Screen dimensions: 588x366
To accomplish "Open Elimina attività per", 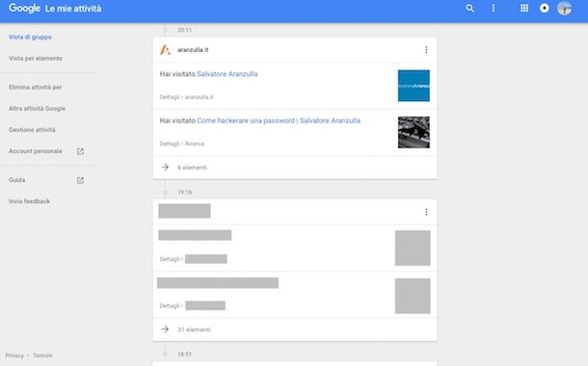I will tap(36, 87).
